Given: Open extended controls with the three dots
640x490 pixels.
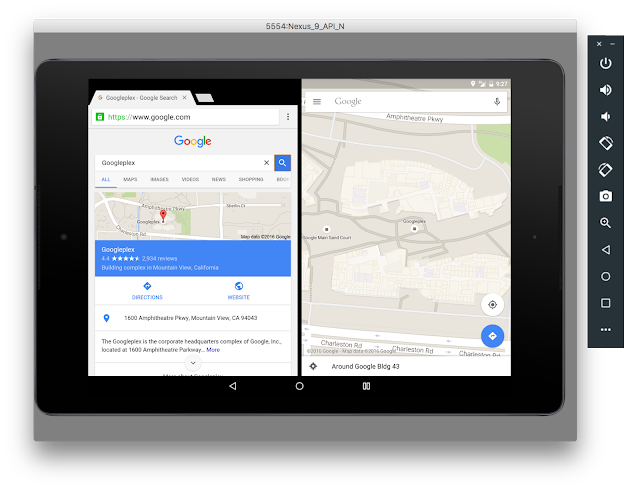Looking at the screenshot, I should pos(605,330).
